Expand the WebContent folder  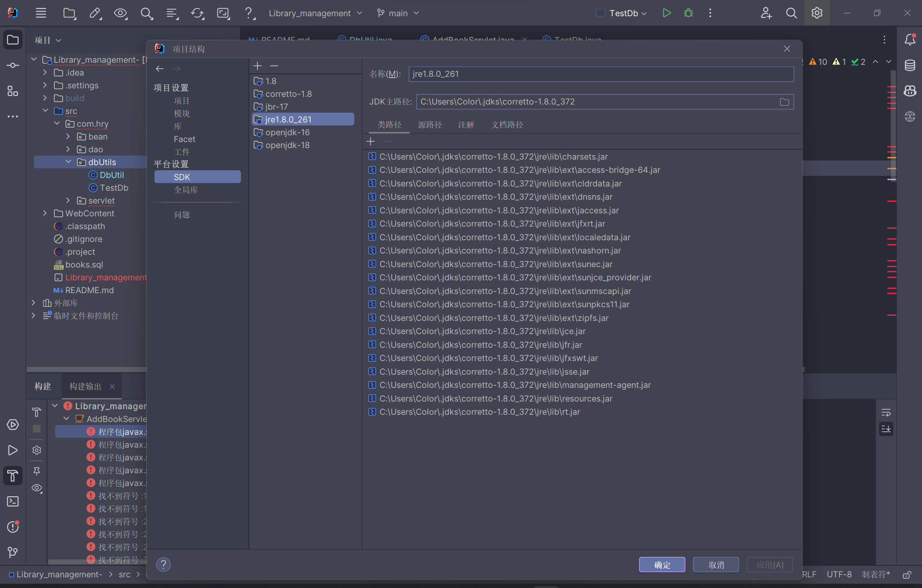coord(45,213)
